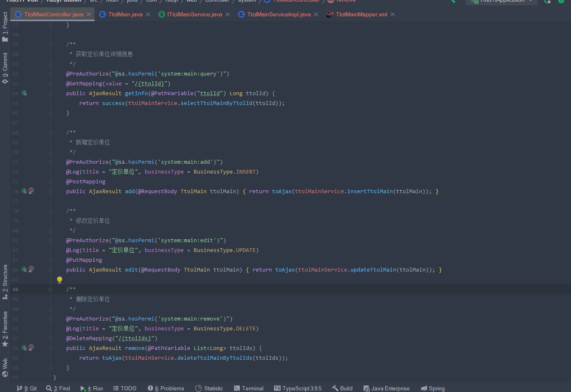Image resolution: width=571 pixels, height=392 pixels.
Task: Switch to the TtolMainServiceImpl.java tab
Action: click(x=279, y=14)
